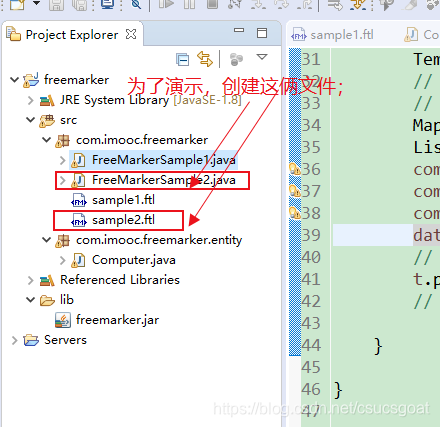The height and width of the screenshot is (427, 440).
Task: Collapse the com.imooc.freemarker package
Action: (46, 140)
